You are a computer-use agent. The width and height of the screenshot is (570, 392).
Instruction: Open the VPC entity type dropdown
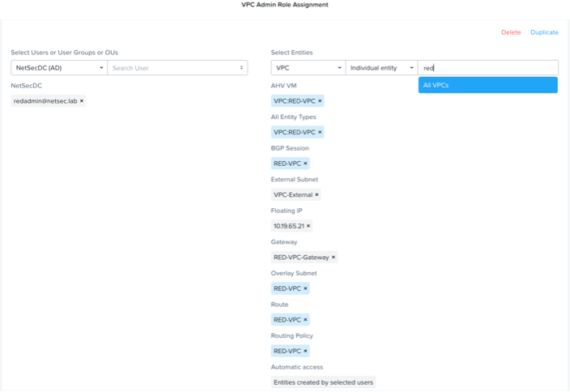308,68
